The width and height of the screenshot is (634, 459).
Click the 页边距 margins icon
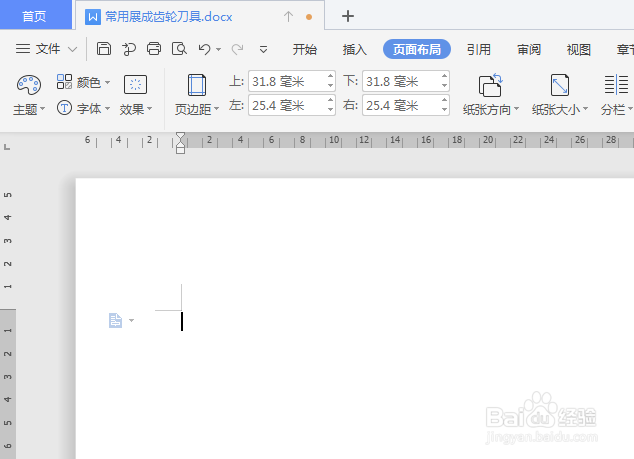pyautogui.click(x=197, y=85)
